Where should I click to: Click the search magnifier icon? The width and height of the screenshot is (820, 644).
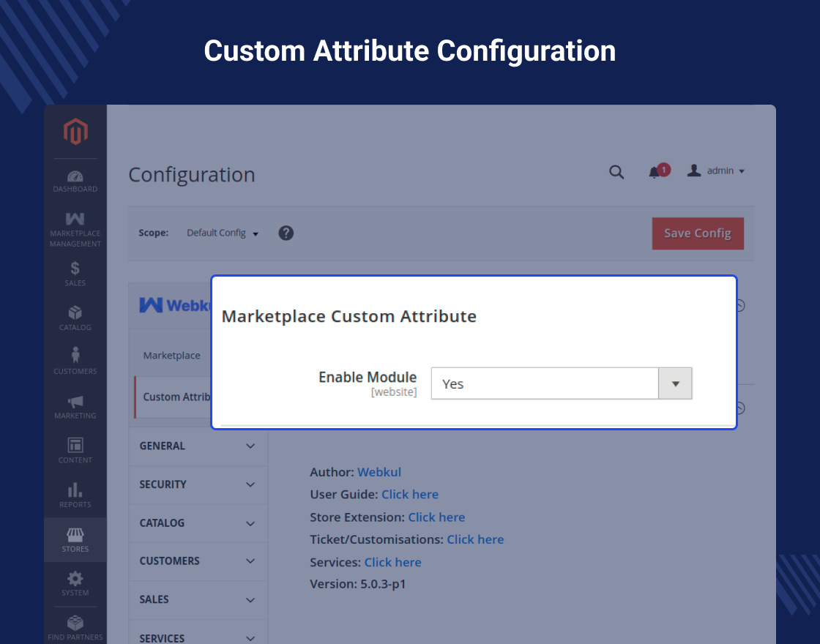point(616,171)
